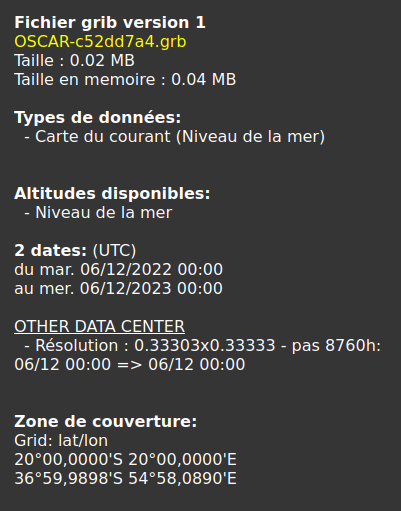The height and width of the screenshot is (511, 401).
Task: Click the 'Types de données:' heading
Action: click(x=98, y=118)
